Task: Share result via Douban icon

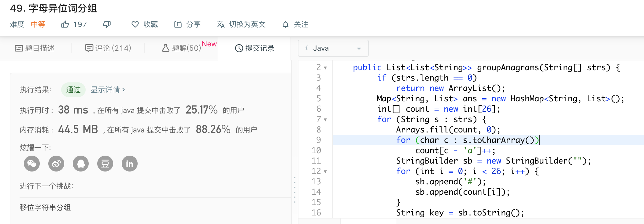Action: point(105,164)
